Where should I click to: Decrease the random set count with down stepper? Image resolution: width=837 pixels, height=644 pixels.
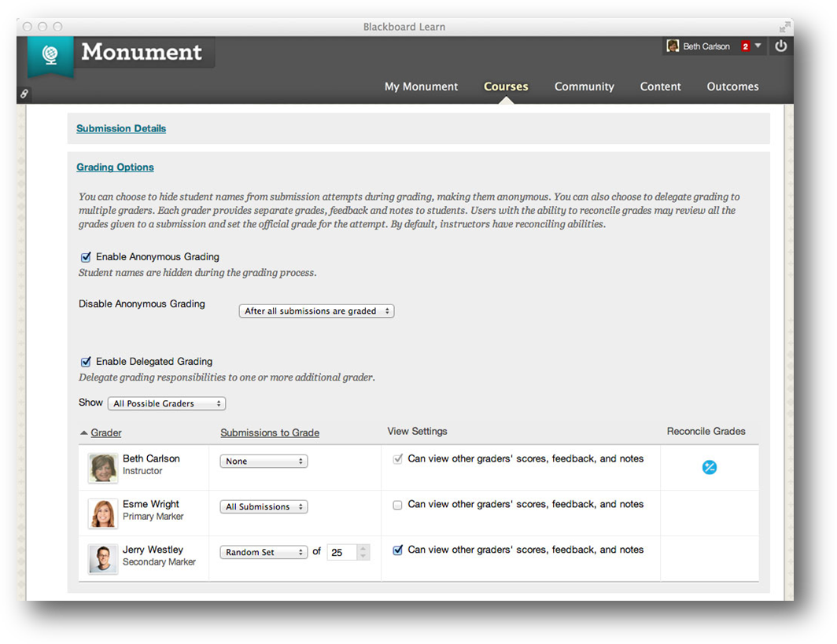click(363, 556)
